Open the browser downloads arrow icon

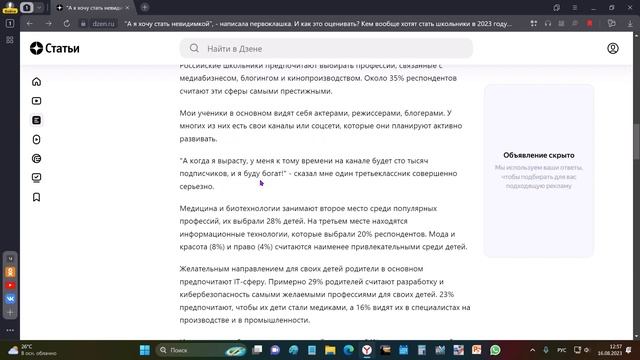coord(630,24)
